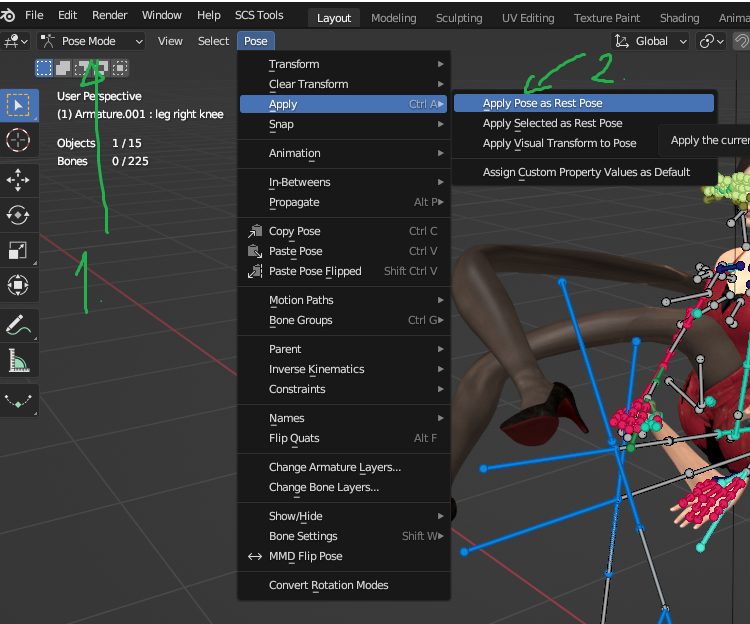Image resolution: width=750 pixels, height=624 pixels.
Task: Select the Cursor tool
Action: [x=19, y=141]
